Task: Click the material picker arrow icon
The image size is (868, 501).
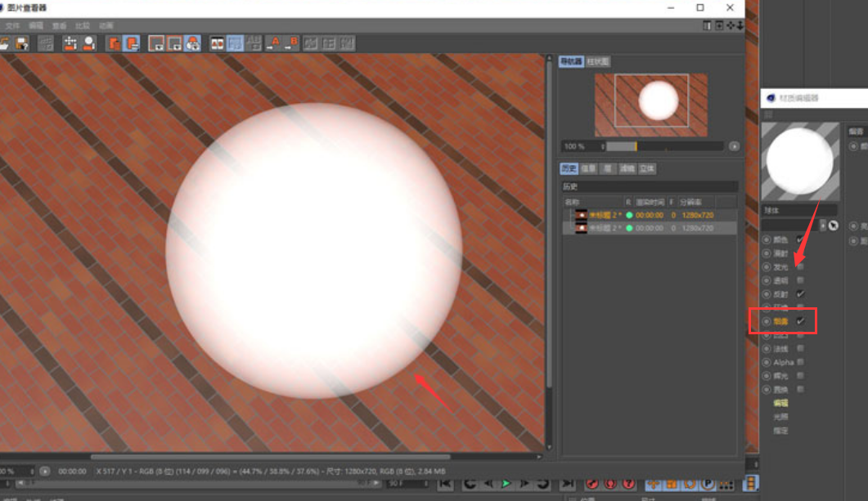Action: click(834, 225)
